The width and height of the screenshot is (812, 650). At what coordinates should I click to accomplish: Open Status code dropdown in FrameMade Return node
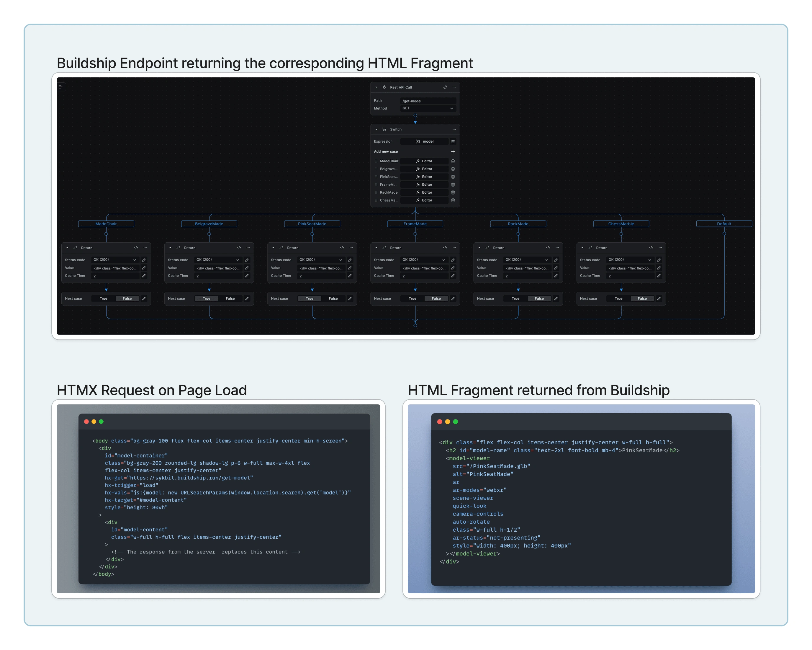[425, 260]
